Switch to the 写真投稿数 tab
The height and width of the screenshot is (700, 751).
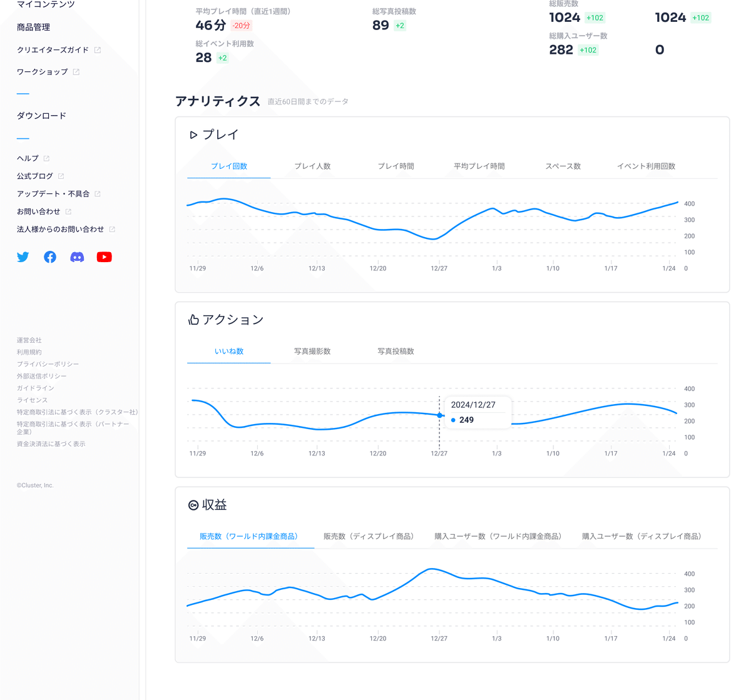tap(396, 352)
